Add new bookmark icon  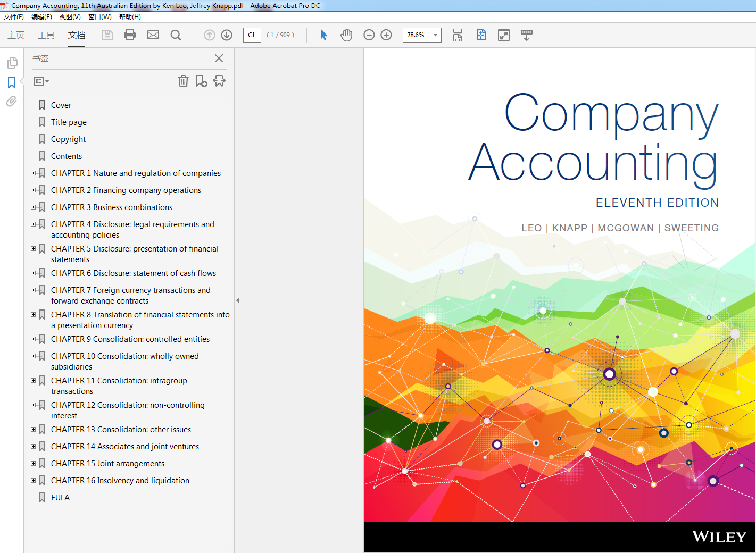[x=201, y=81]
